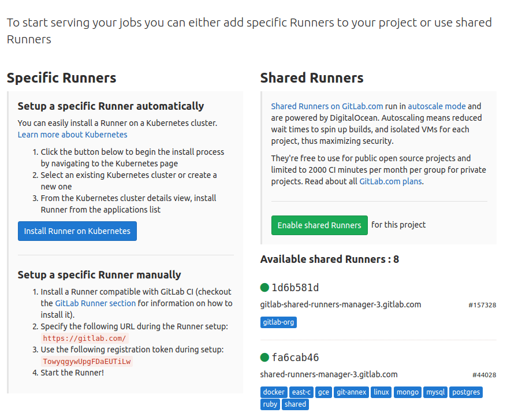
Task: Click Setup a specific Runner manually heading
Action: [99, 275]
